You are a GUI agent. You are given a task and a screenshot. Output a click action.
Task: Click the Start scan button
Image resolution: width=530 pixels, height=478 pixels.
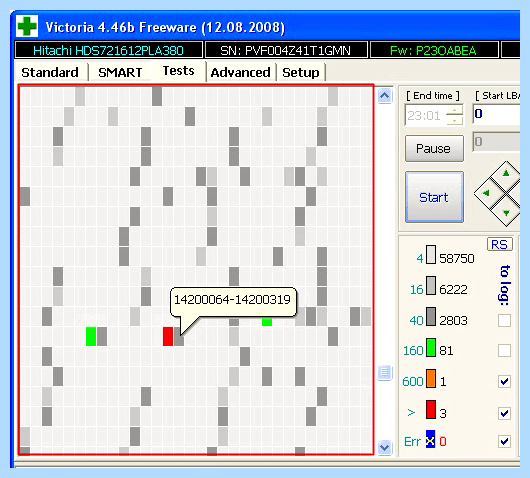(434, 197)
